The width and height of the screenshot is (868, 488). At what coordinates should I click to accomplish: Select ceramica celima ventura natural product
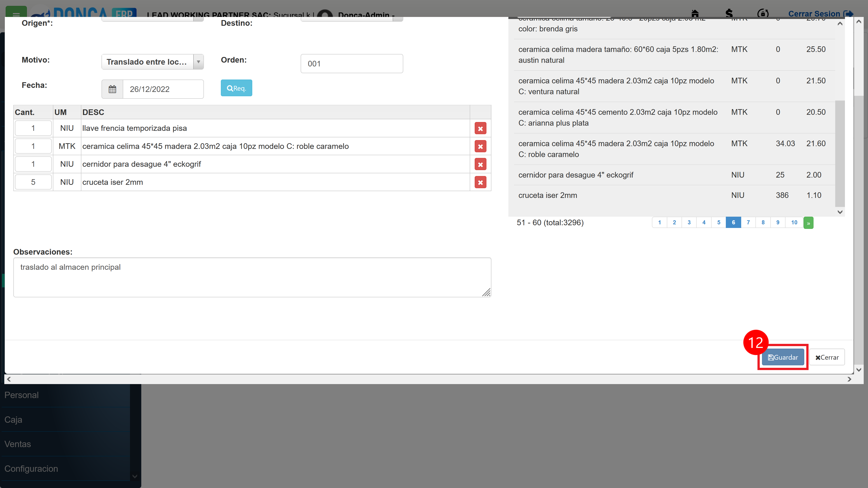click(x=674, y=86)
